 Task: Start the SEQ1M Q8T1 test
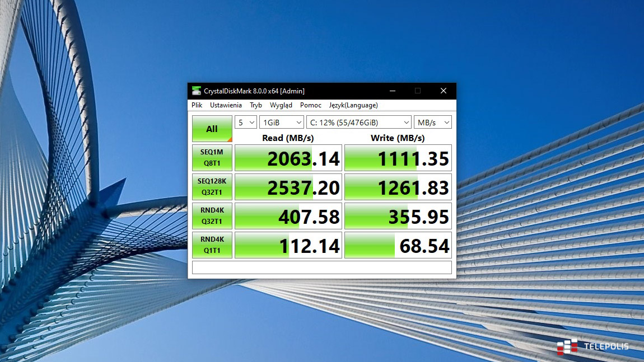pos(212,158)
